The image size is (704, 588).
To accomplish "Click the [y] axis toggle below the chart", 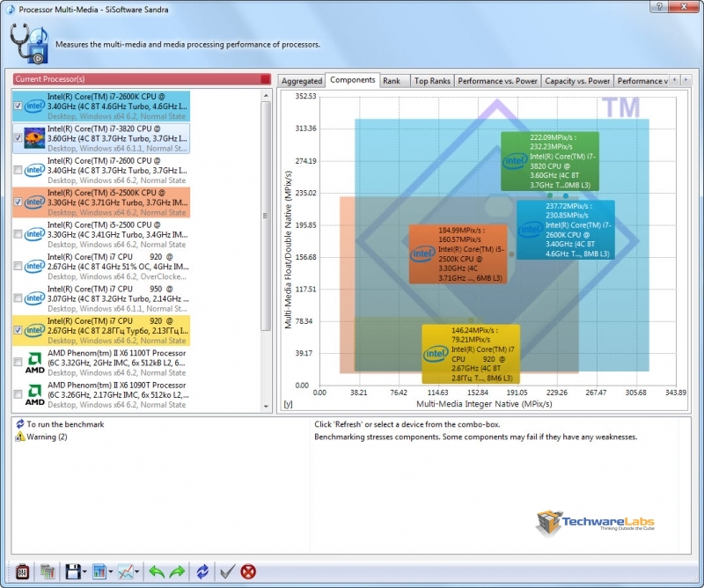I will [x=288, y=404].
